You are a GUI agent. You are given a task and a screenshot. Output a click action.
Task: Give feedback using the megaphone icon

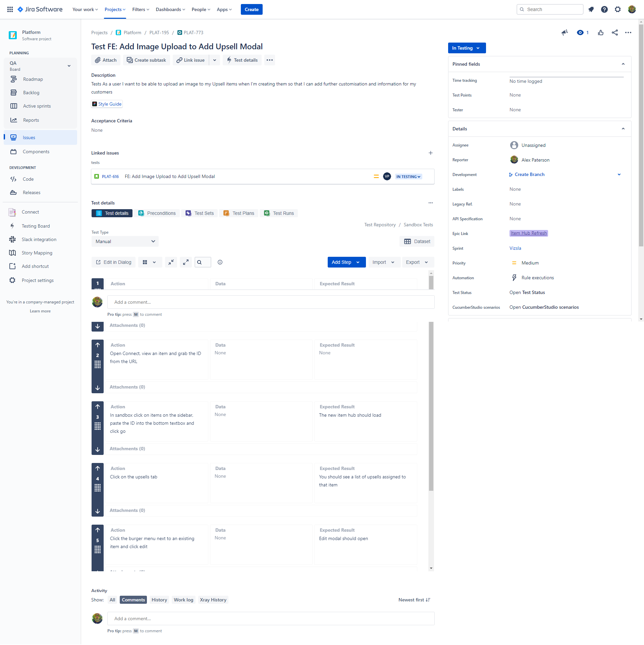[565, 33]
